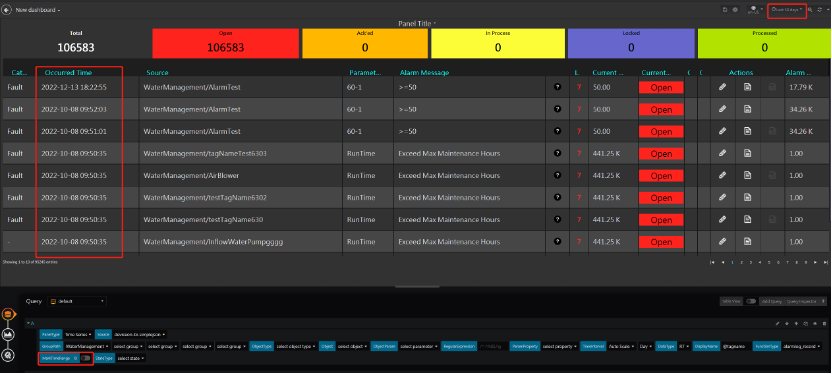
Task: Go to the next table page
Action: 815,262
